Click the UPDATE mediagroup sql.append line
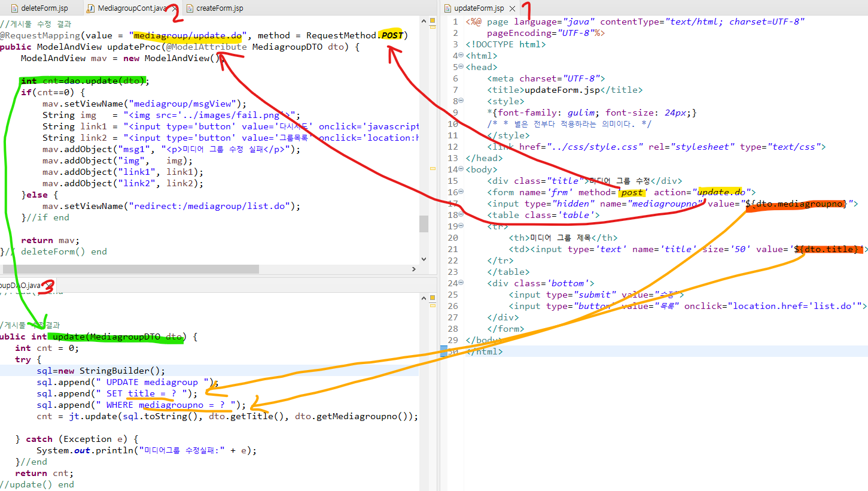Screen dimensions: 868x491 pyautogui.click(x=127, y=382)
